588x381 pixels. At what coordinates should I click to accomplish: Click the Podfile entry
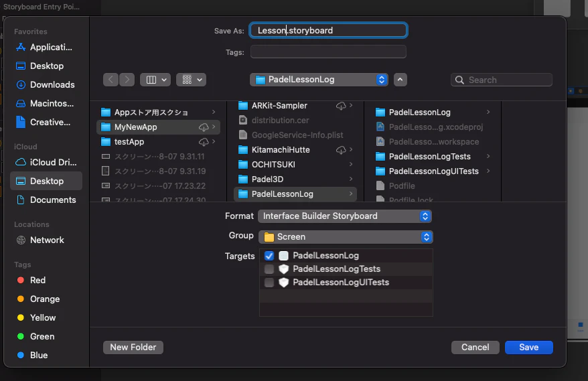433,186
